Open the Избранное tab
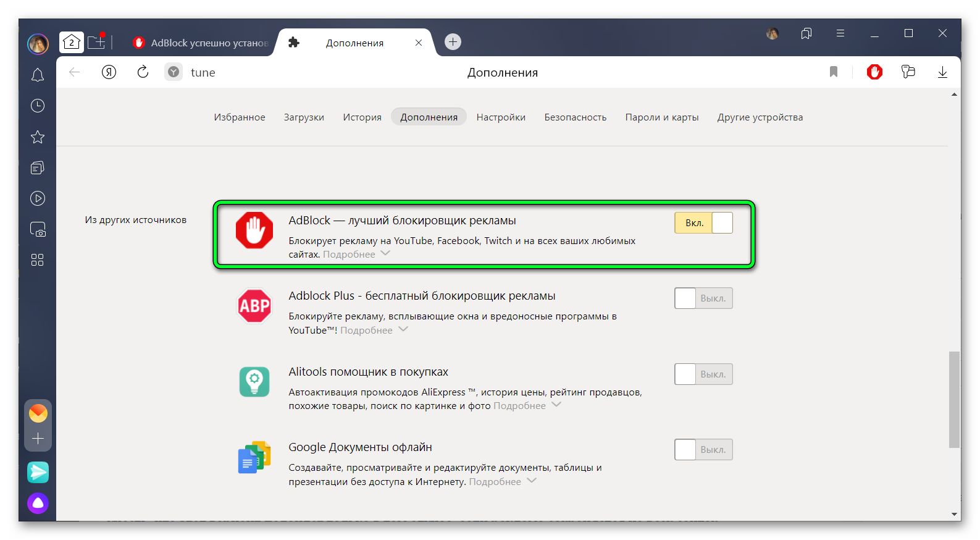This screenshot has width=980, height=540. pyautogui.click(x=240, y=117)
